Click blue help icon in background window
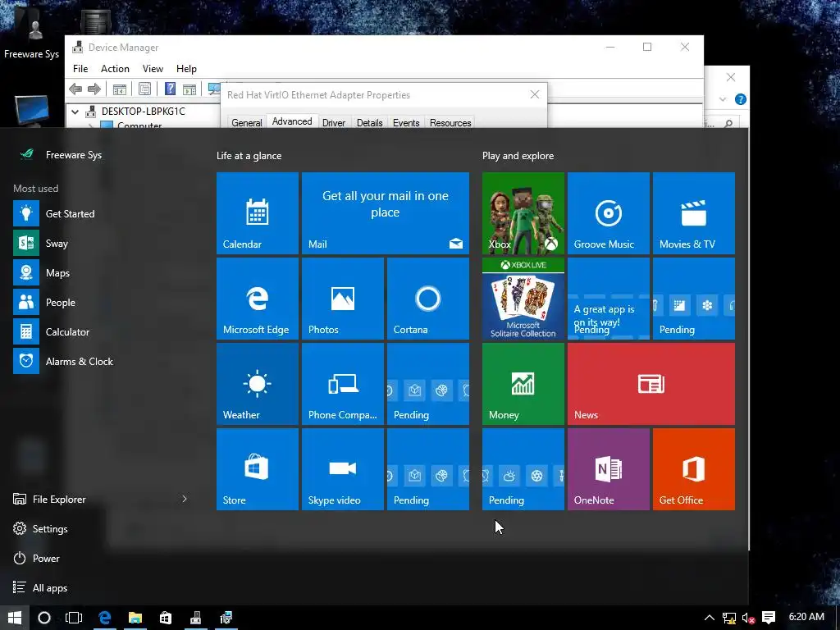 pyautogui.click(x=741, y=99)
